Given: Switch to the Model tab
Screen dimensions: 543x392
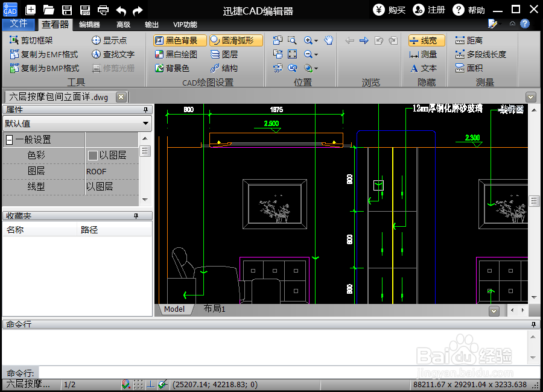Looking at the screenshot, I should tap(174, 309).
